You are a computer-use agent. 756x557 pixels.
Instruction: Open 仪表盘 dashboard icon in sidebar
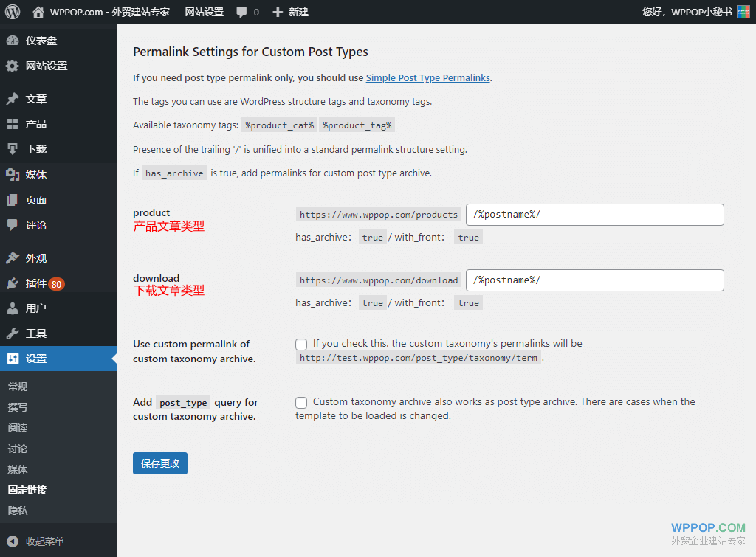pyautogui.click(x=13, y=41)
